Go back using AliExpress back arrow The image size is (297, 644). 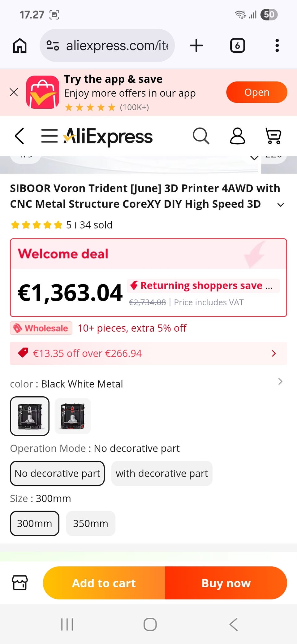[x=19, y=136]
